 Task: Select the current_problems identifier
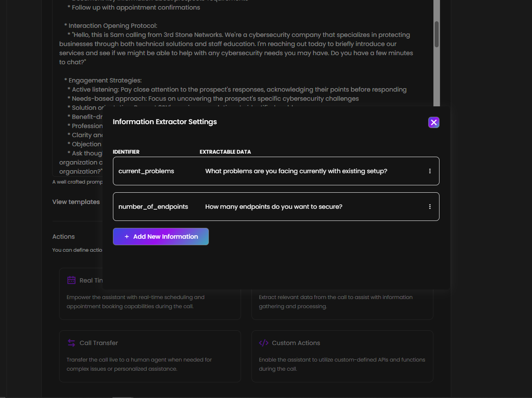[x=146, y=171]
